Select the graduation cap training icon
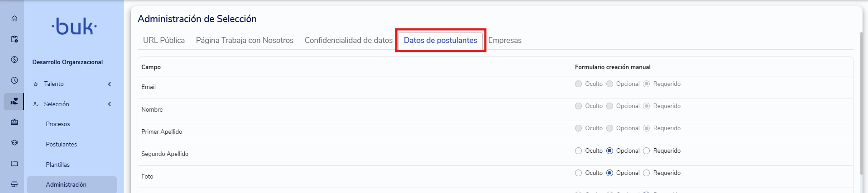Image resolution: width=868 pixels, height=193 pixels. tap(14, 142)
